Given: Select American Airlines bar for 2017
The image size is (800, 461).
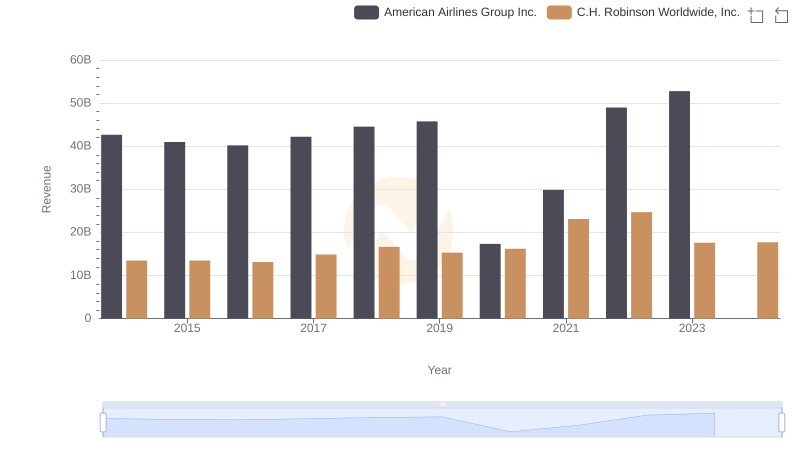Looking at the screenshot, I should [x=301, y=227].
